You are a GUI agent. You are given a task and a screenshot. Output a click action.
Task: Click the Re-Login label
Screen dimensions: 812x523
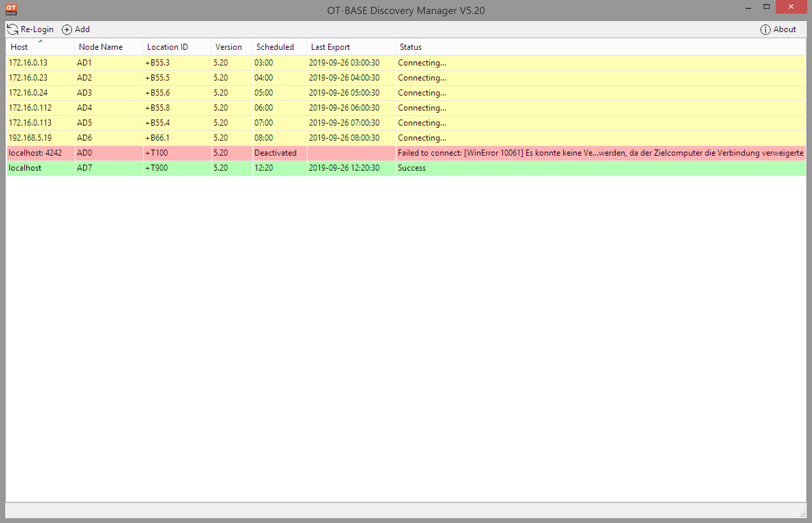[x=37, y=29]
